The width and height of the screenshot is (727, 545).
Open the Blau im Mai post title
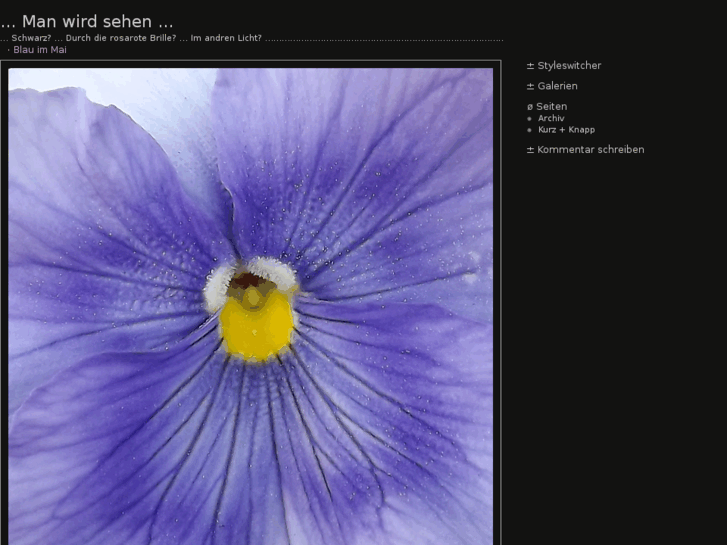point(40,50)
